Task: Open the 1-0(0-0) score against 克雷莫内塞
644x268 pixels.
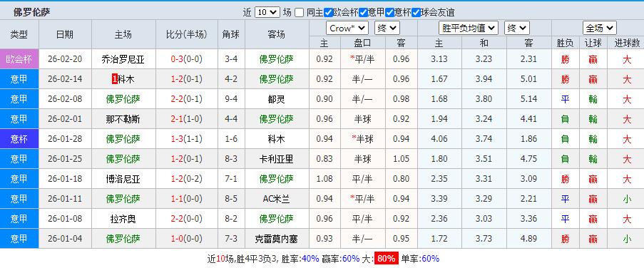Action: click(186, 239)
